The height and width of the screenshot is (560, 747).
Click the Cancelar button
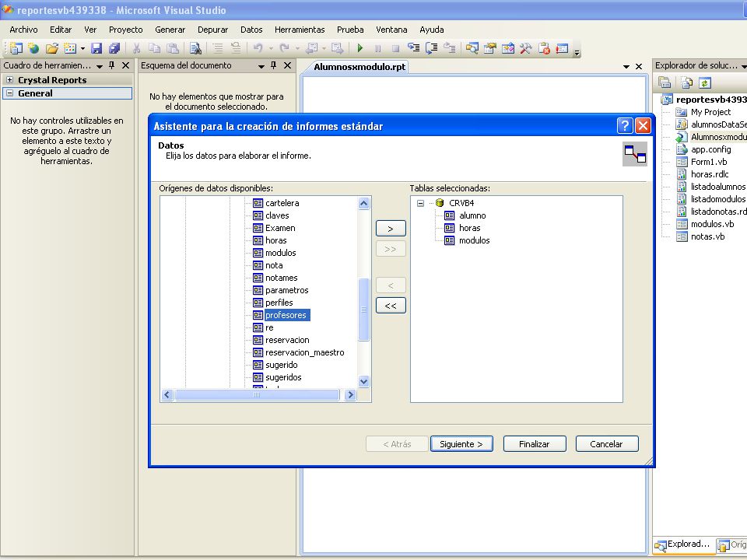[606, 444]
